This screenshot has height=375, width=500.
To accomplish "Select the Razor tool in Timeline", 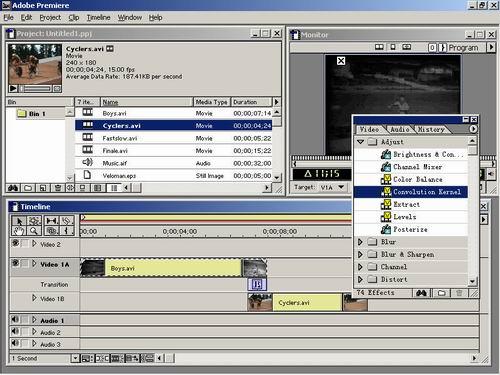I will point(67,220).
